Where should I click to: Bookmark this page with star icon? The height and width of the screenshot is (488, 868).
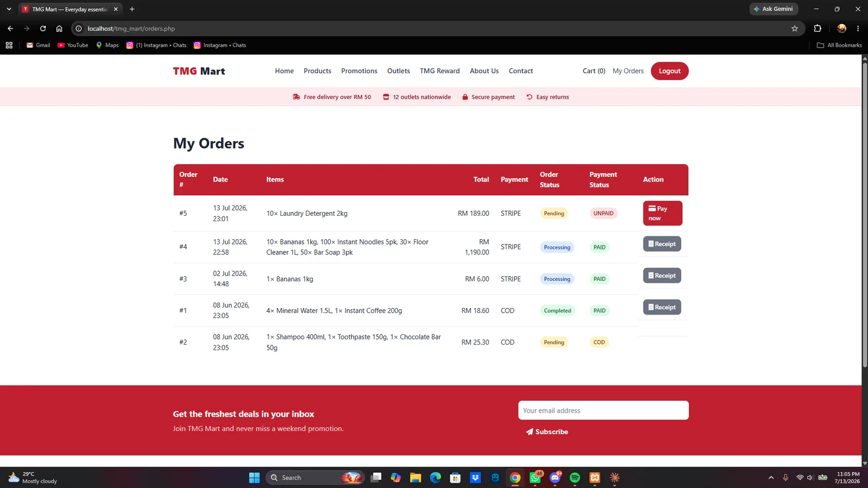[795, 29]
